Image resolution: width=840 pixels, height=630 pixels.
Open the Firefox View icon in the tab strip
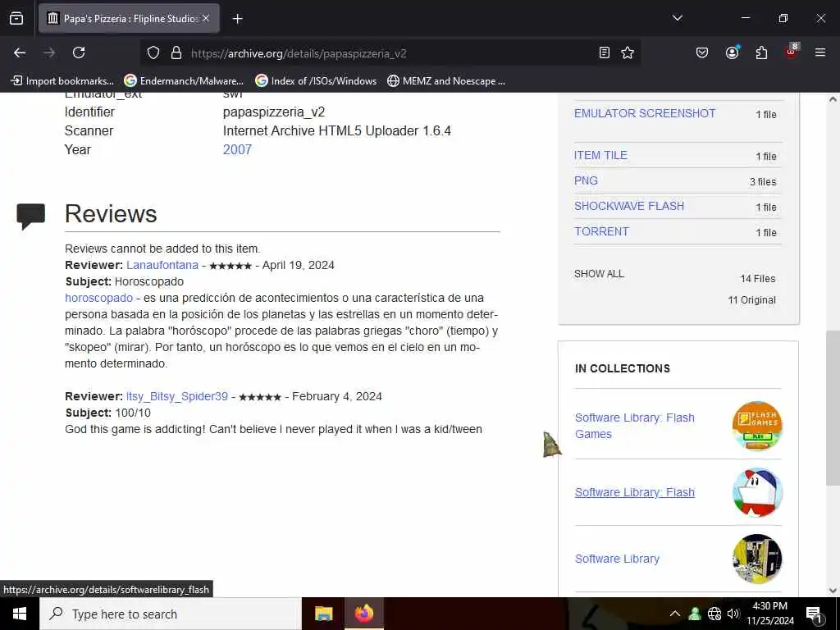tap(16, 18)
